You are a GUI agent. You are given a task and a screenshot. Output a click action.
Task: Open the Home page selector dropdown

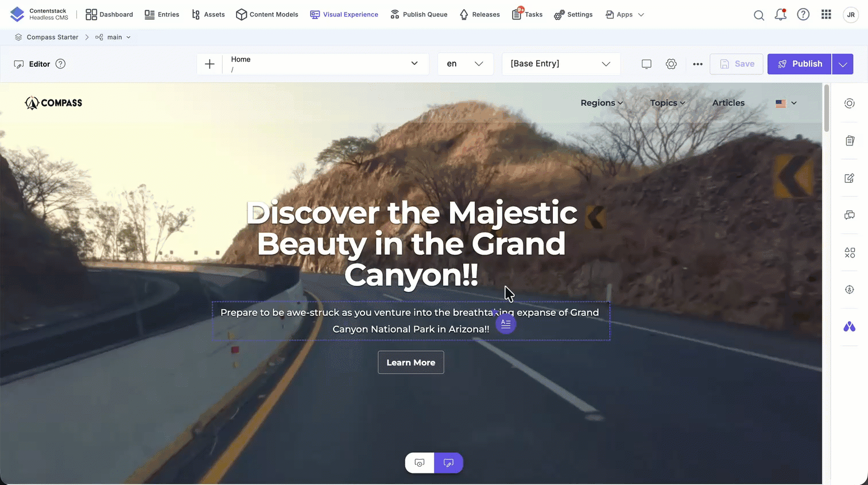[325, 64]
